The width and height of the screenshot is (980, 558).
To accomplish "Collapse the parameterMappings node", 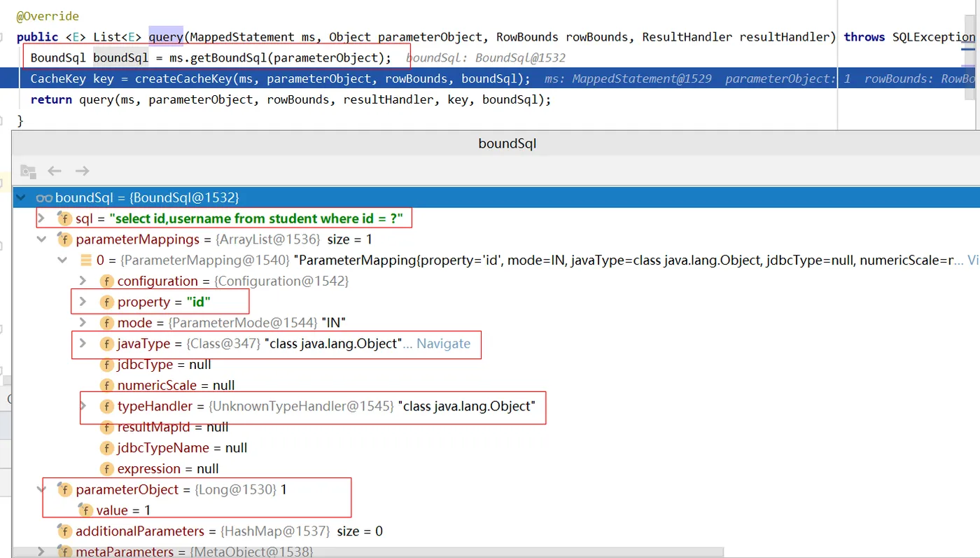I will click(x=41, y=239).
